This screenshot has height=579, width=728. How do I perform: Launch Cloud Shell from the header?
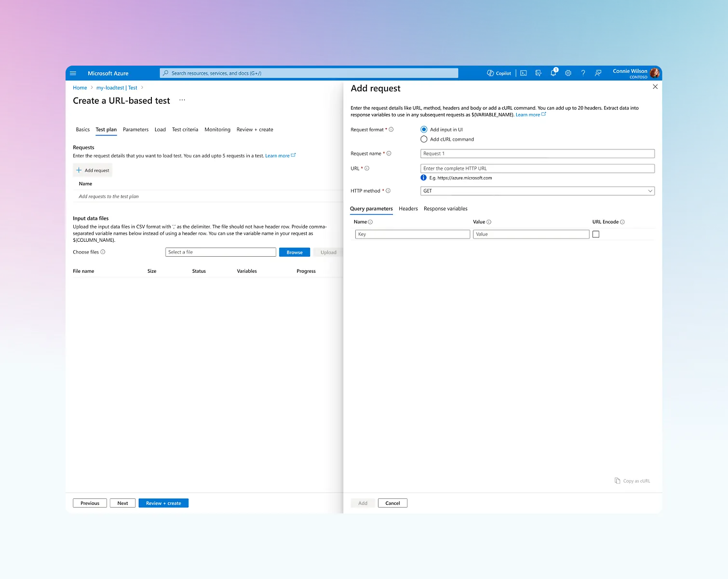click(x=524, y=73)
